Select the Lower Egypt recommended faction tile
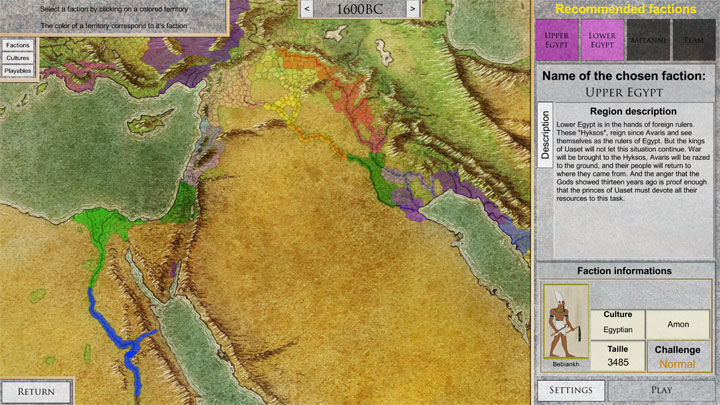The height and width of the screenshot is (405, 720). point(602,42)
